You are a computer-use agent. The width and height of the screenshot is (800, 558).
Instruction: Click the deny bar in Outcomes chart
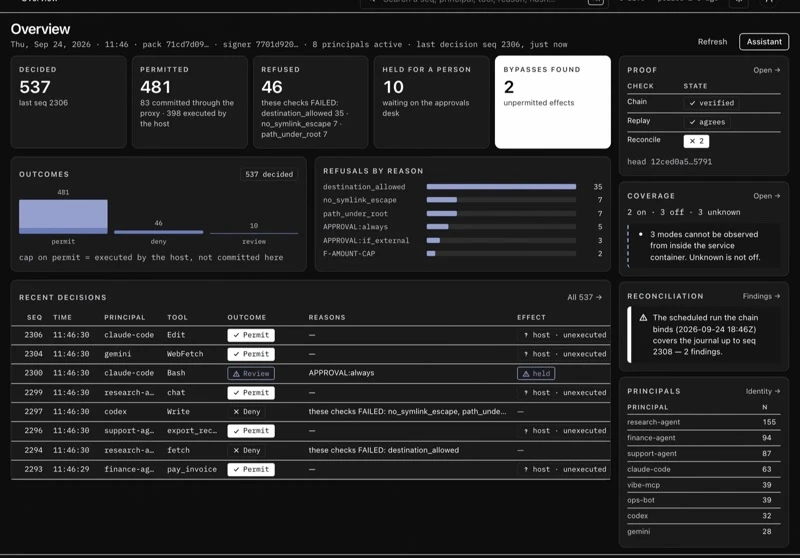click(159, 232)
